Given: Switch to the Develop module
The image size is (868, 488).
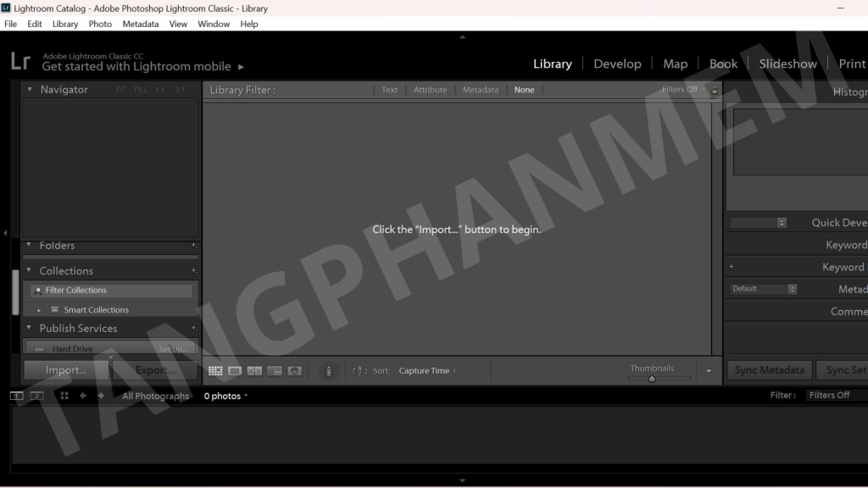Looking at the screenshot, I should pos(622,64).
